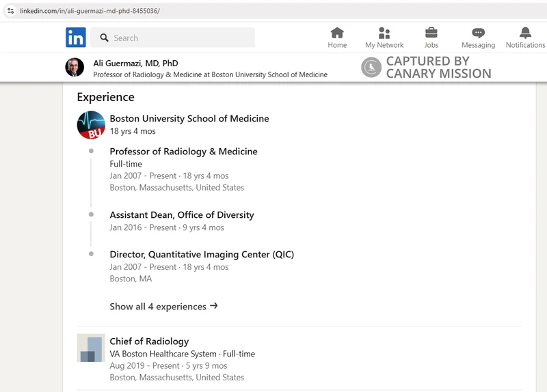The image size is (547, 392).
Task: Click the 'Aug 2019 - Present · 5 yrs 9 mos' text
Action: click(x=168, y=366)
